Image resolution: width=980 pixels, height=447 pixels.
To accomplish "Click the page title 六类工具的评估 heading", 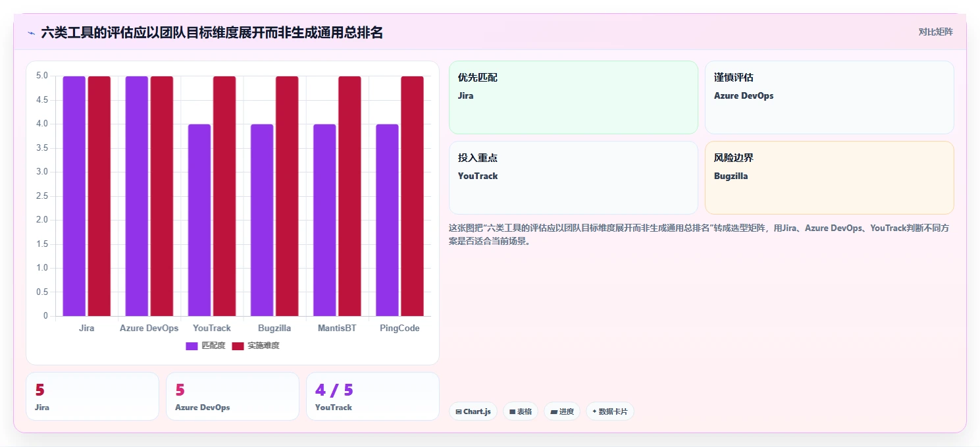I will [212, 32].
